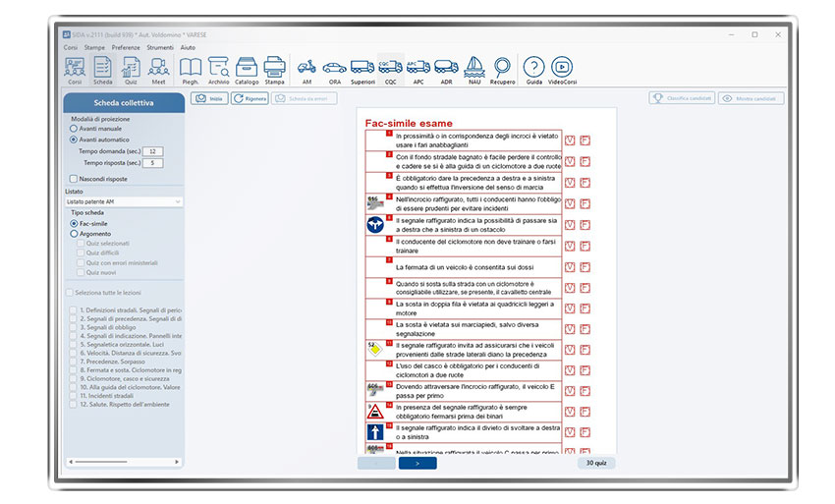Click the Inizia button
The height and width of the screenshot is (504, 835).
pyautogui.click(x=212, y=98)
